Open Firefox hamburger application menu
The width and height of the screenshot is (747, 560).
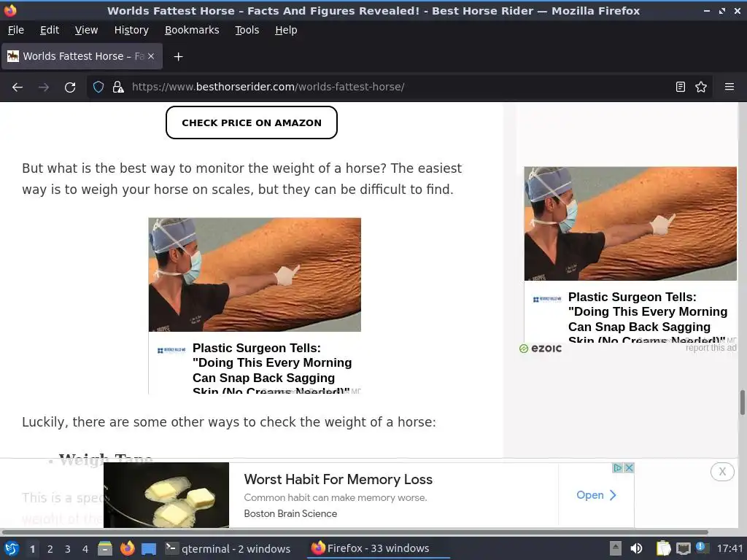[x=729, y=87]
